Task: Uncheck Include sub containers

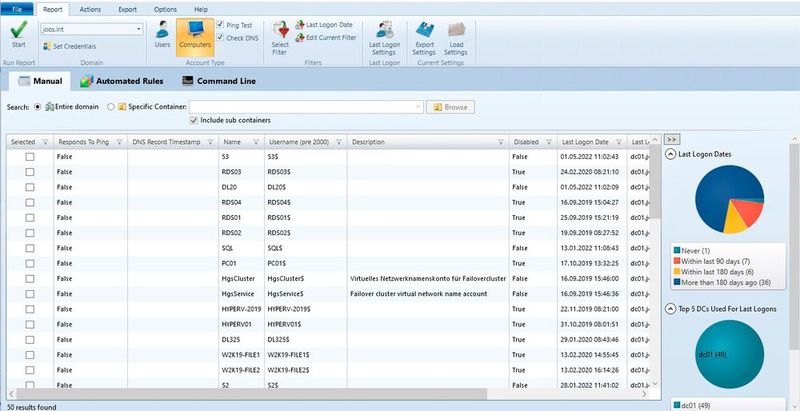Action: click(194, 120)
